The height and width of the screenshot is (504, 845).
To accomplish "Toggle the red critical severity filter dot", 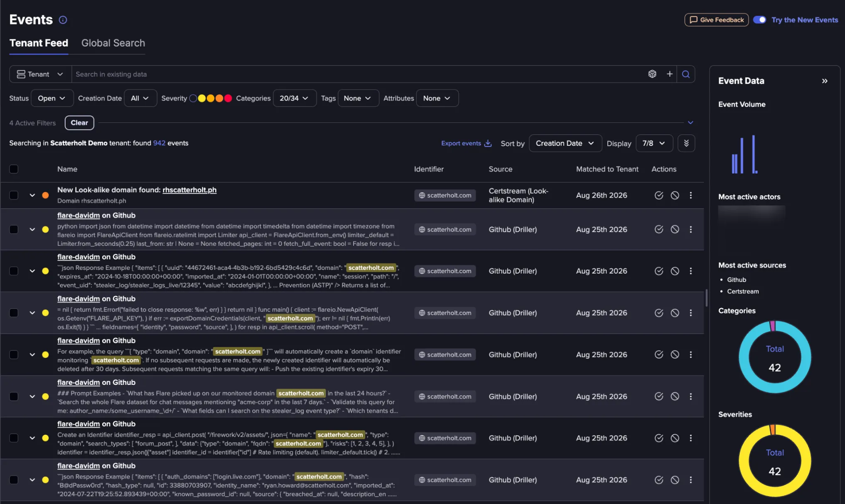I will point(228,98).
